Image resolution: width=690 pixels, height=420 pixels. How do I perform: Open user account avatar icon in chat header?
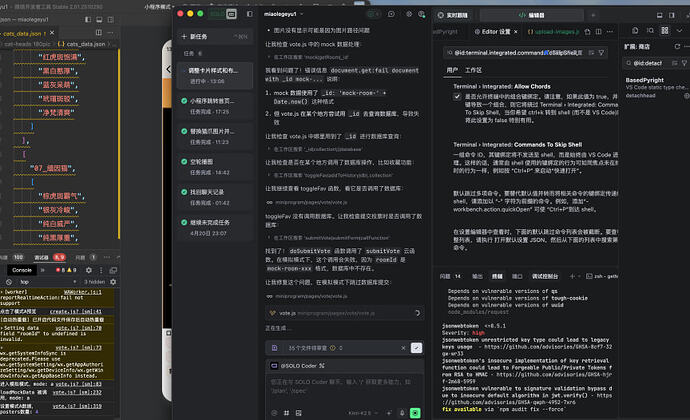(422, 14)
